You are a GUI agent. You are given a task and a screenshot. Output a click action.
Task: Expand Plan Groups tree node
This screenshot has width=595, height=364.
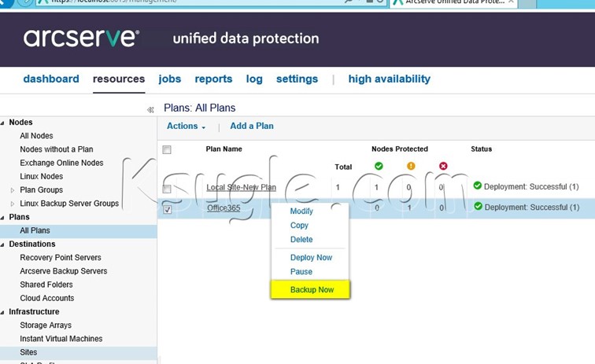[13, 190]
